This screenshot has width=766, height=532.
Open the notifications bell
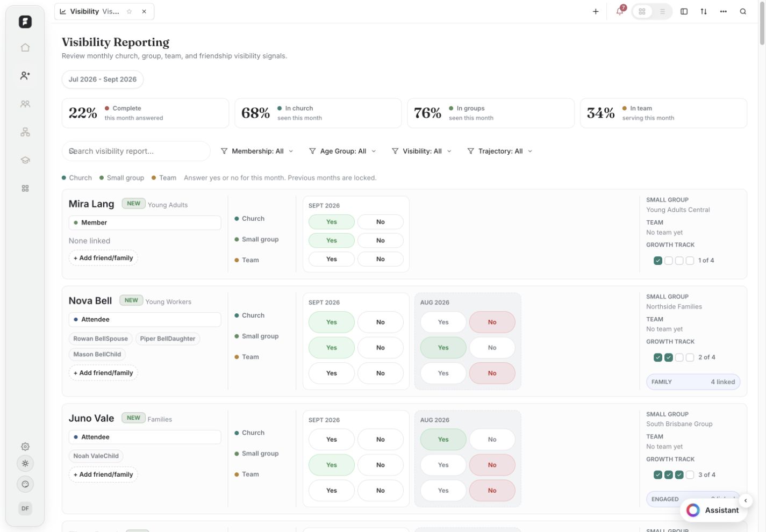620,11
